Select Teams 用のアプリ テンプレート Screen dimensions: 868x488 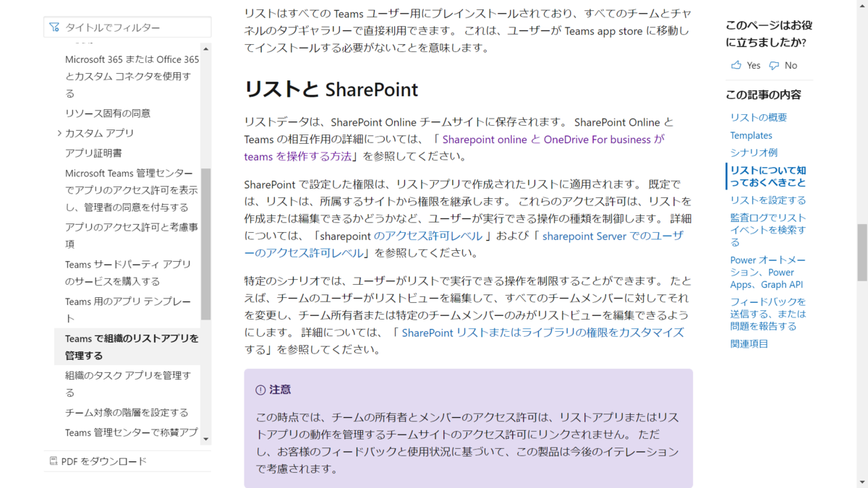(x=128, y=310)
